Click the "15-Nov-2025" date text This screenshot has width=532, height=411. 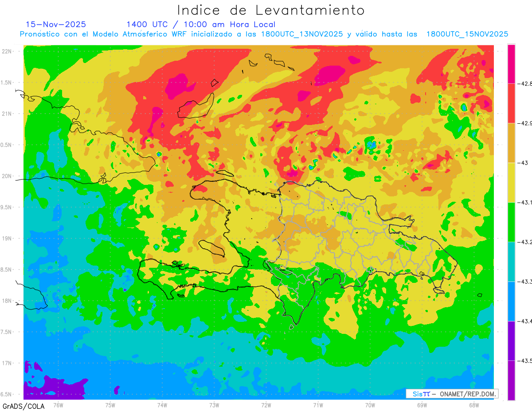coord(56,24)
